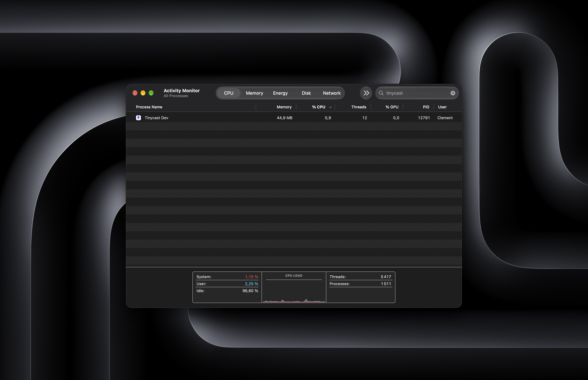Sort by User column header
The width and height of the screenshot is (588, 380).
(442, 107)
